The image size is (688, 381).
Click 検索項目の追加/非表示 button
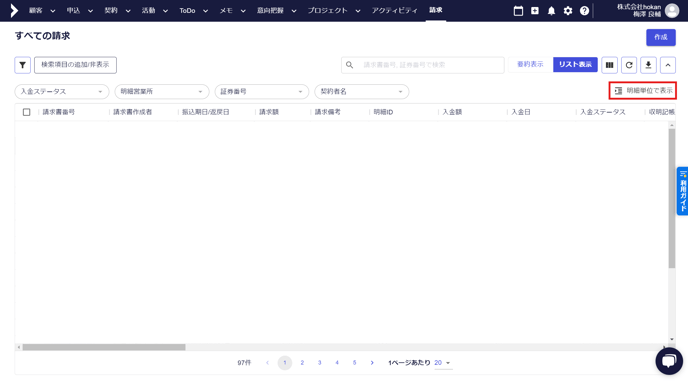75,65
